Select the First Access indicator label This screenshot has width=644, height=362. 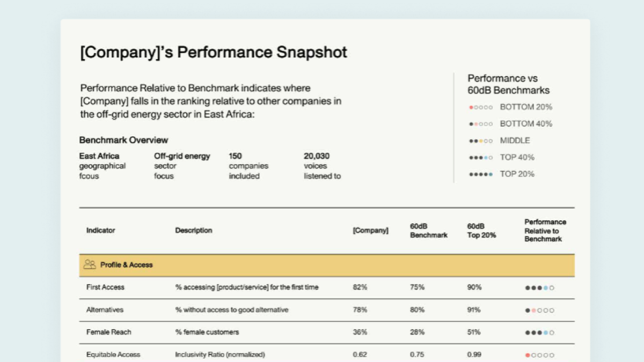pyautogui.click(x=105, y=287)
